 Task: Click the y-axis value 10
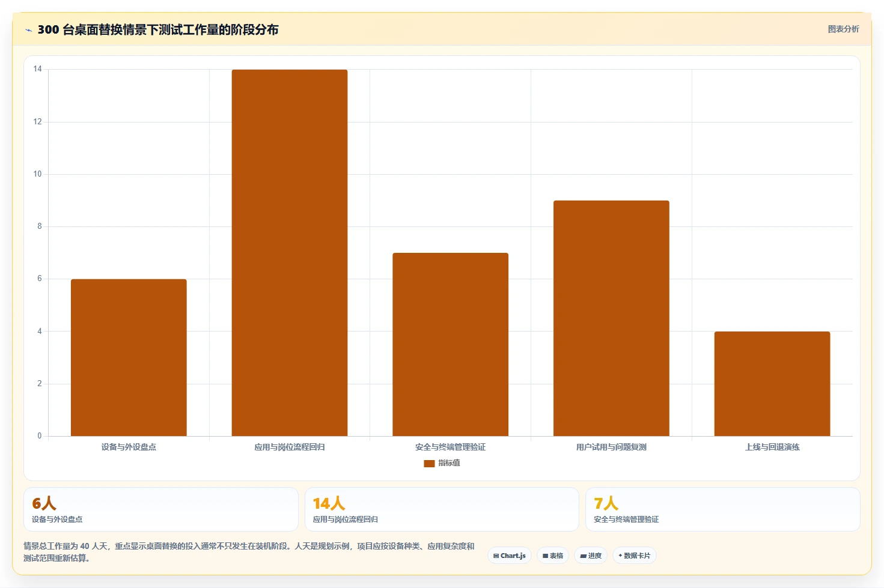coord(38,174)
